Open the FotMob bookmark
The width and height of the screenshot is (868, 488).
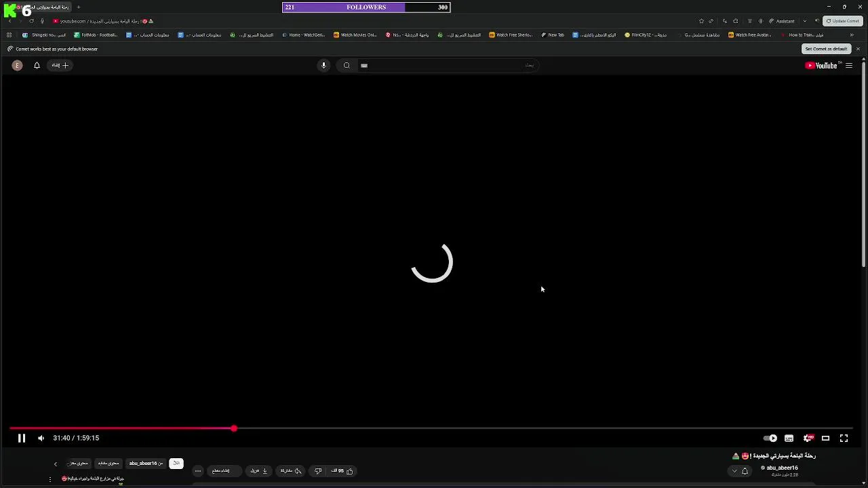click(x=96, y=35)
